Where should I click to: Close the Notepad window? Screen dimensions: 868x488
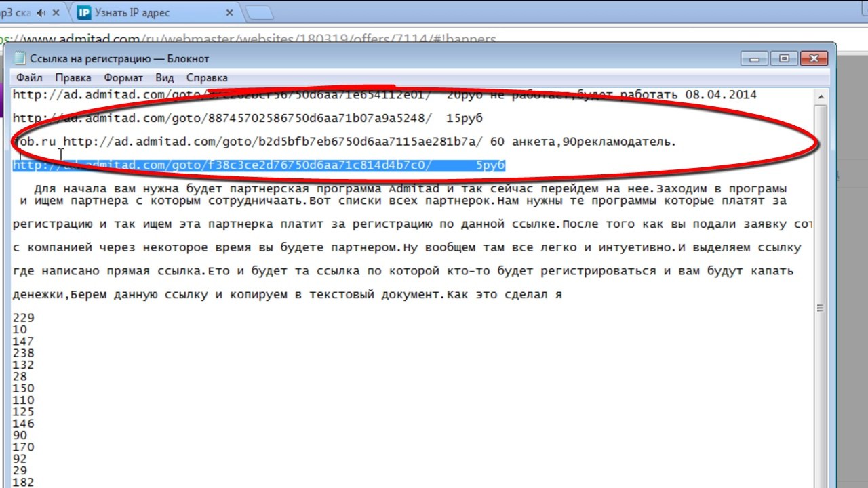pos(814,59)
